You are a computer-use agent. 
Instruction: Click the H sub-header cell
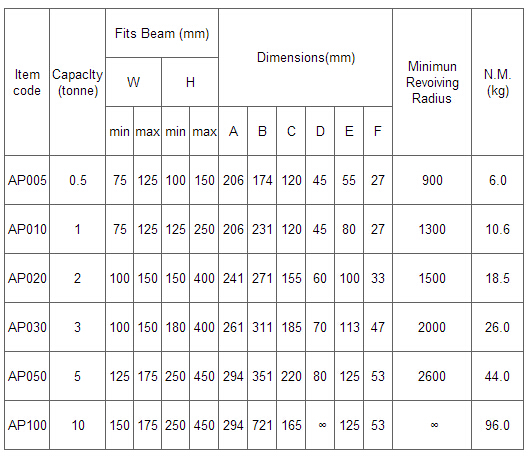pos(190,82)
